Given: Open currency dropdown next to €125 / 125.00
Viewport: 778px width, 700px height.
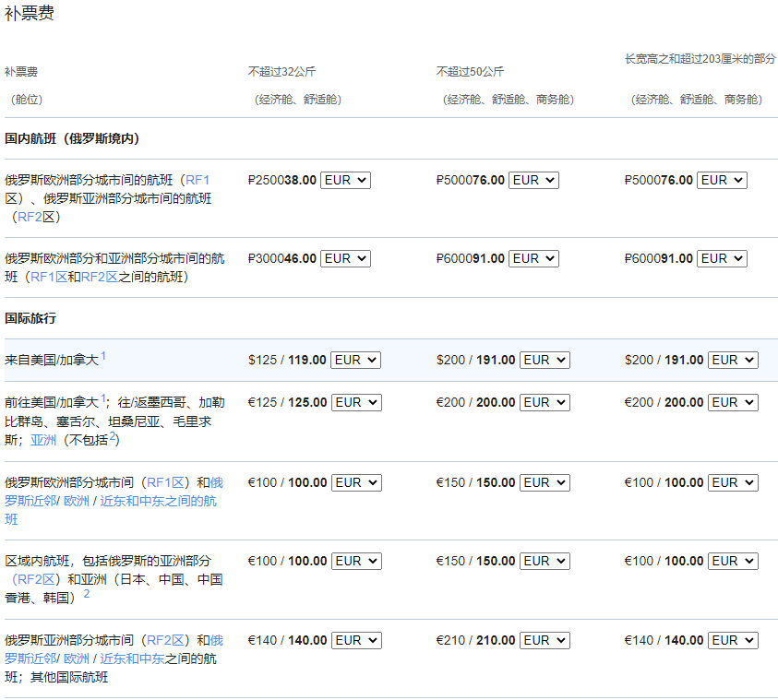Looking at the screenshot, I should [x=355, y=402].
